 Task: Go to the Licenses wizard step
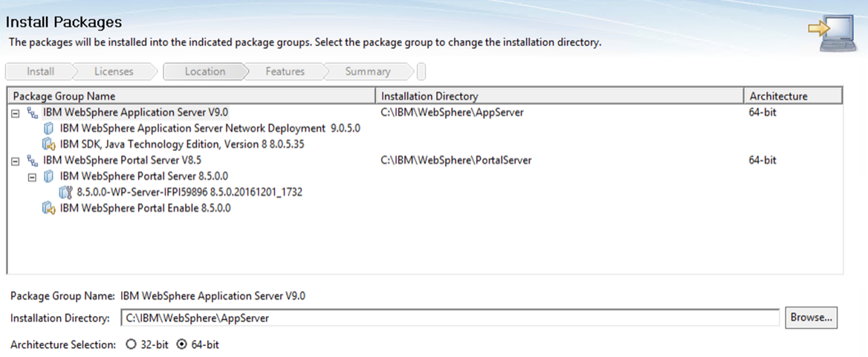114,72
